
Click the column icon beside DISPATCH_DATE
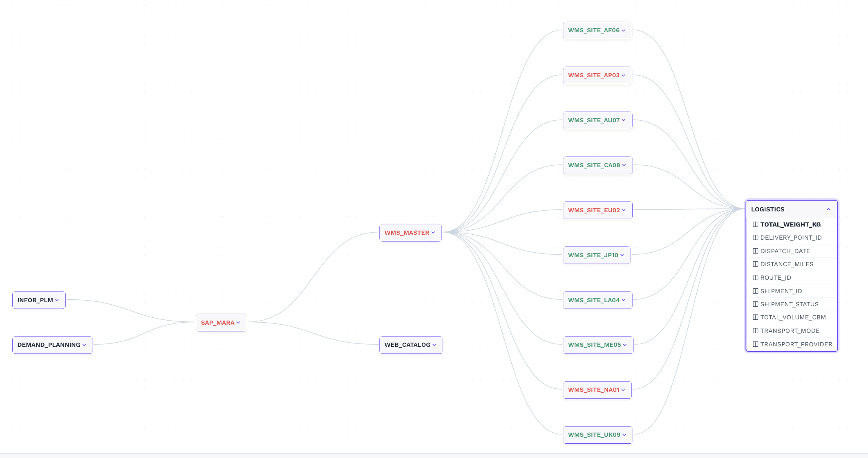coord(756,251)
